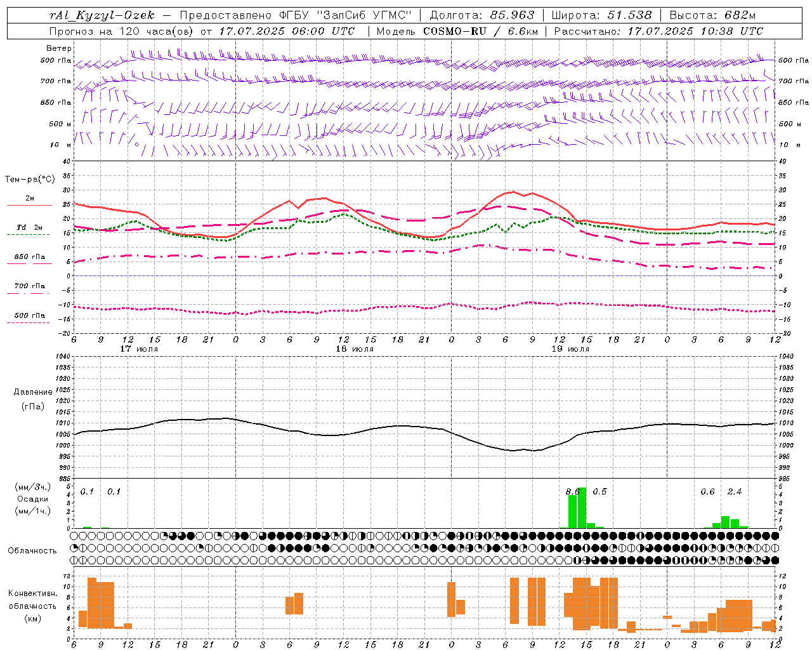Click the Широта: 51.538 value
The height and width of the screenshot is (650, 812).
click(x=601, y=15)
